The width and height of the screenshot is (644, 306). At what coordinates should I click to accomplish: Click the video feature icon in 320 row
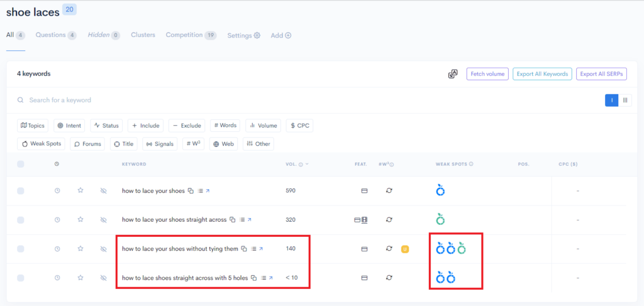(x=364, y=220)
